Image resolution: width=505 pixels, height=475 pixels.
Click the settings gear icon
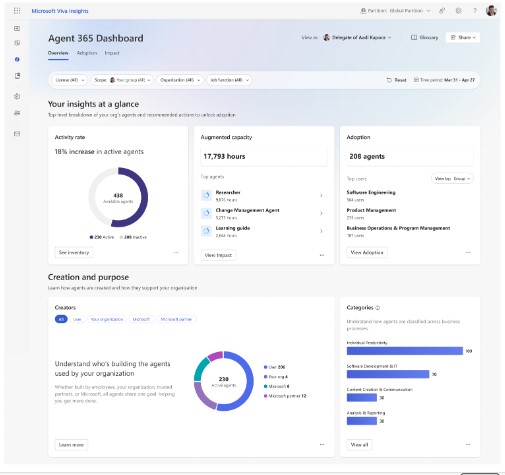pos(458,11)
